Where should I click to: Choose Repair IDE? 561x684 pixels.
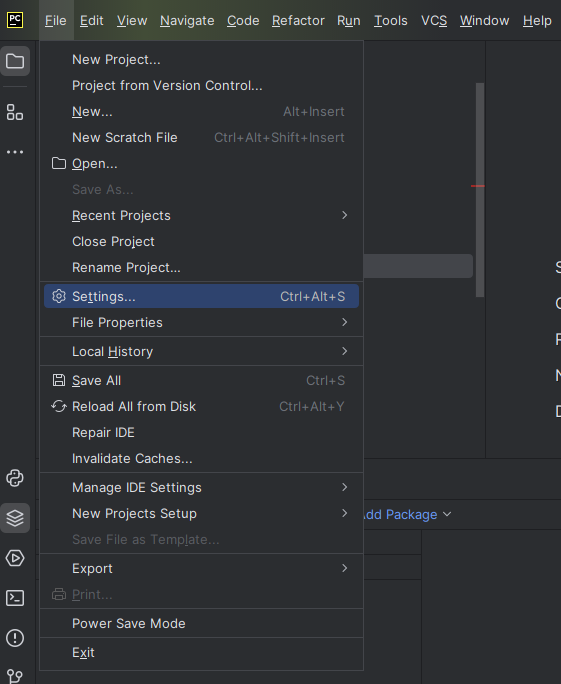[202, 432]
